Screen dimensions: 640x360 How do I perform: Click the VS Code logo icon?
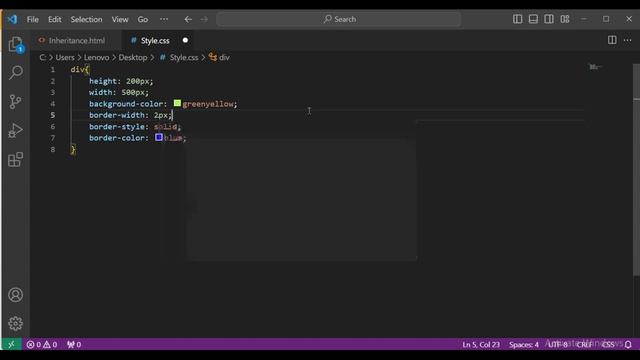pyautogui.click(x=12, y=19)
